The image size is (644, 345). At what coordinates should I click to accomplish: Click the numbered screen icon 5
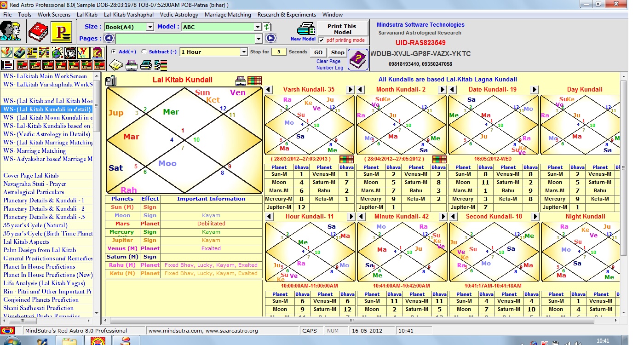(74, 65)
